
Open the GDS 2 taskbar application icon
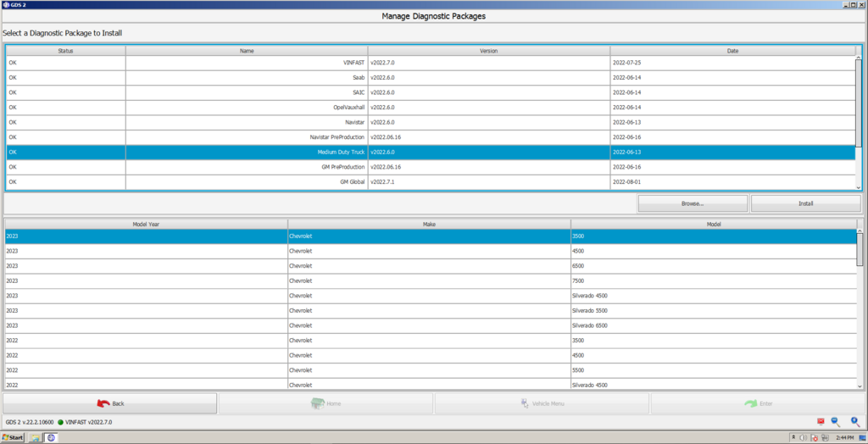[x=52, y=438]
